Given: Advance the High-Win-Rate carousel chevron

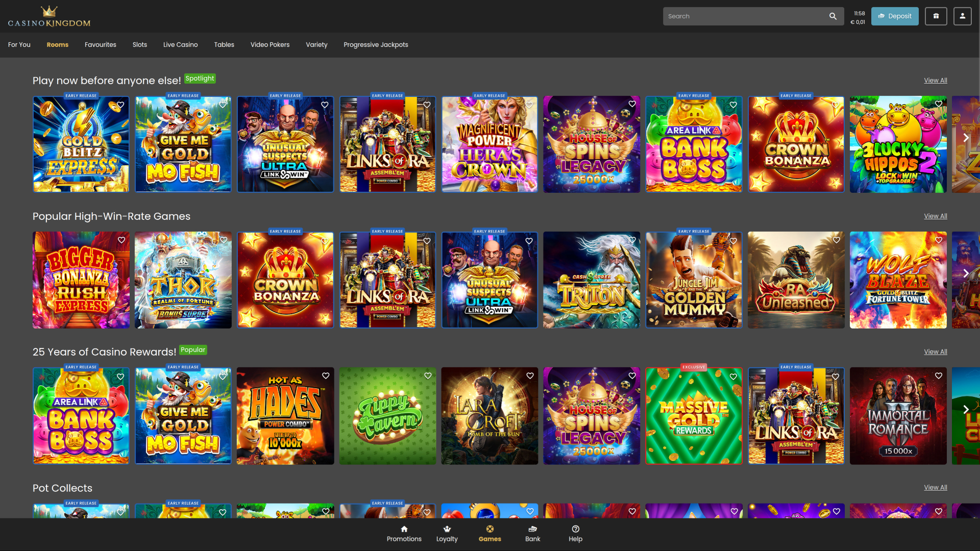Looking at the screenshot, I should coord(966,273).
